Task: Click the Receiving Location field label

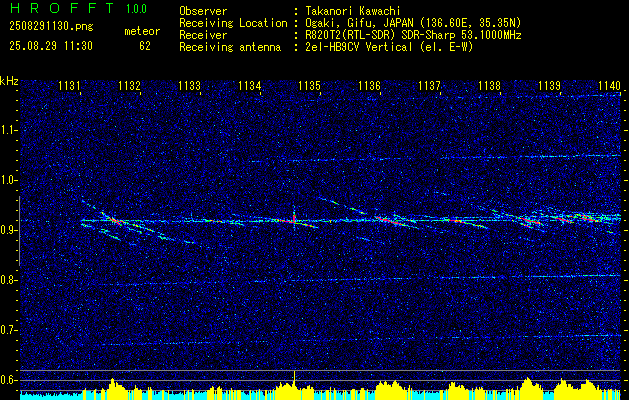Action: tap(233, 23)
